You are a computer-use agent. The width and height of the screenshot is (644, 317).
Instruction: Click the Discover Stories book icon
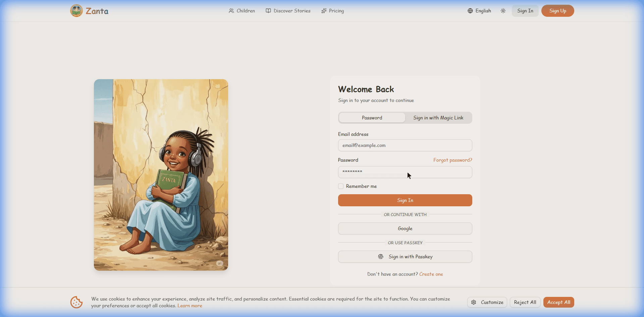point(268,11)
